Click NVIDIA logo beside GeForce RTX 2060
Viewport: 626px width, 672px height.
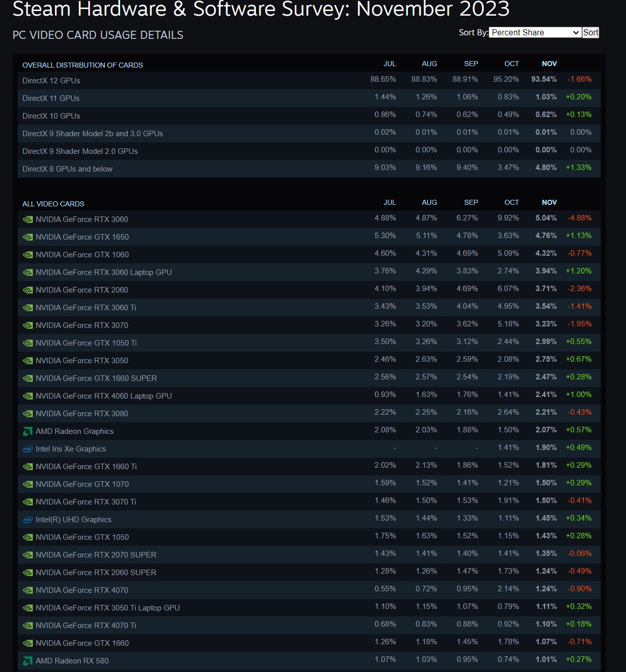point(28,290)
